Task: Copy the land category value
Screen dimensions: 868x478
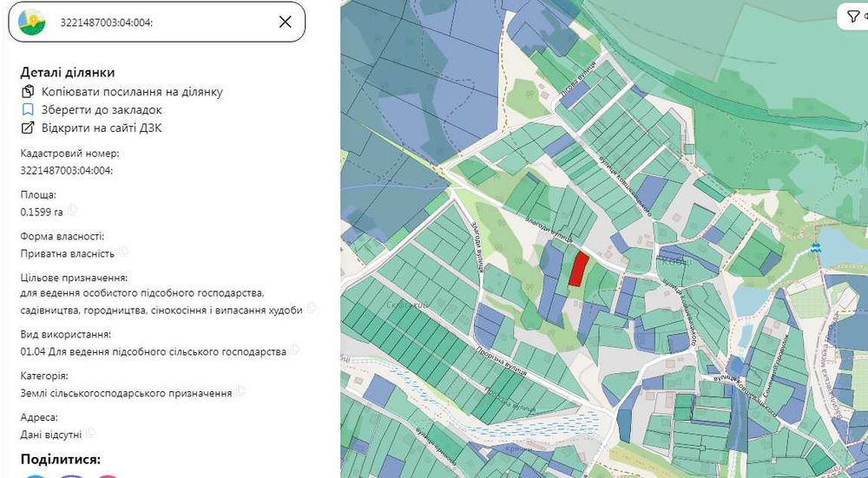Action: coord(240,392)
